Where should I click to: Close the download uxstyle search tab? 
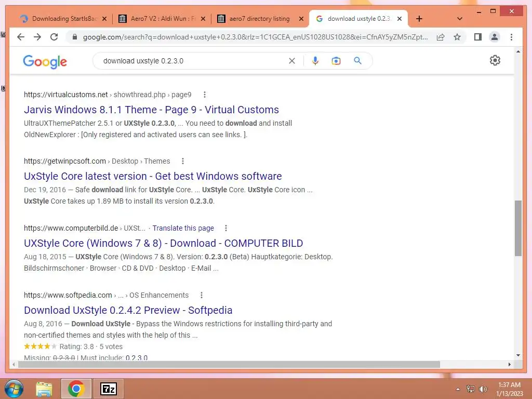[400, 19]
